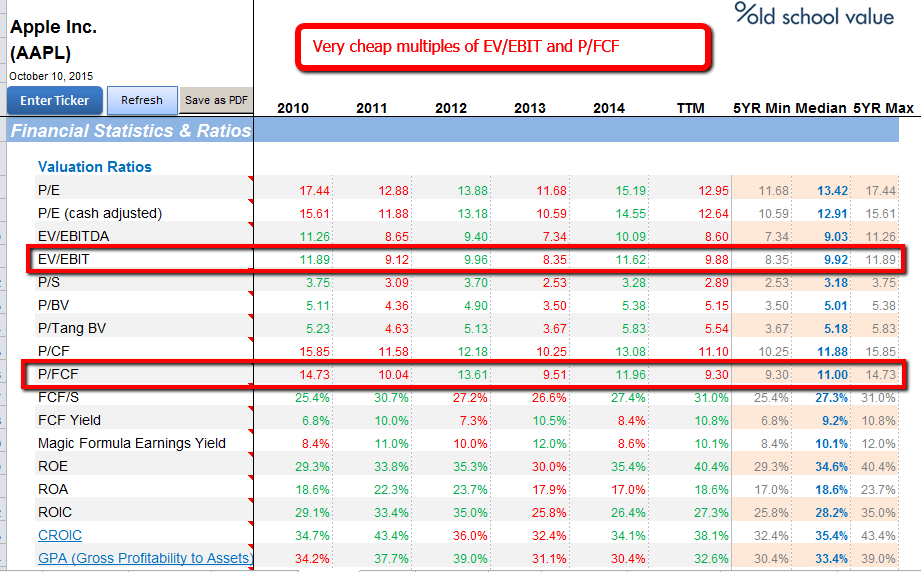Select the ROE row label
Image resolution: width=921 pixels, height=572 pixels.
pyautogui.click(x=53, y=466)
